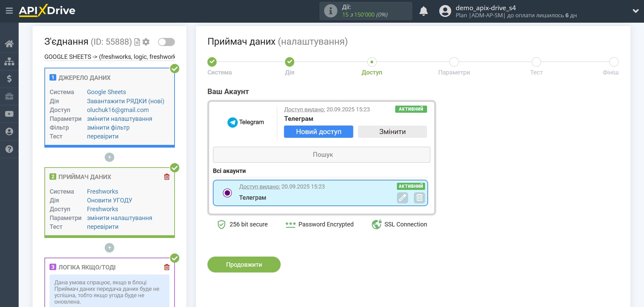This screenshot has height=307, width=644.
Task: Open the YouTube video sidebar icon
Action: coord(9,114)
